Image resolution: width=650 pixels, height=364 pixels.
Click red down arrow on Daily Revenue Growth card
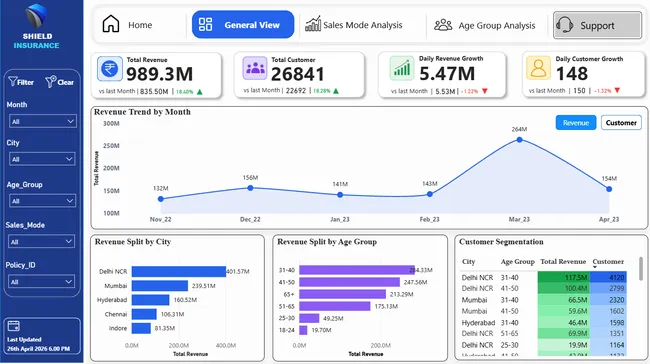coord(485,91)
